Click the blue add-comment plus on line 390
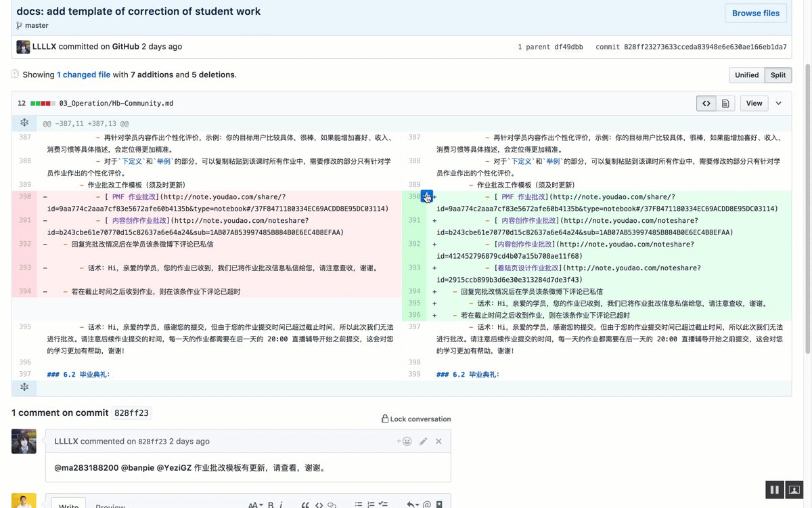 click(x=426, y=196)
